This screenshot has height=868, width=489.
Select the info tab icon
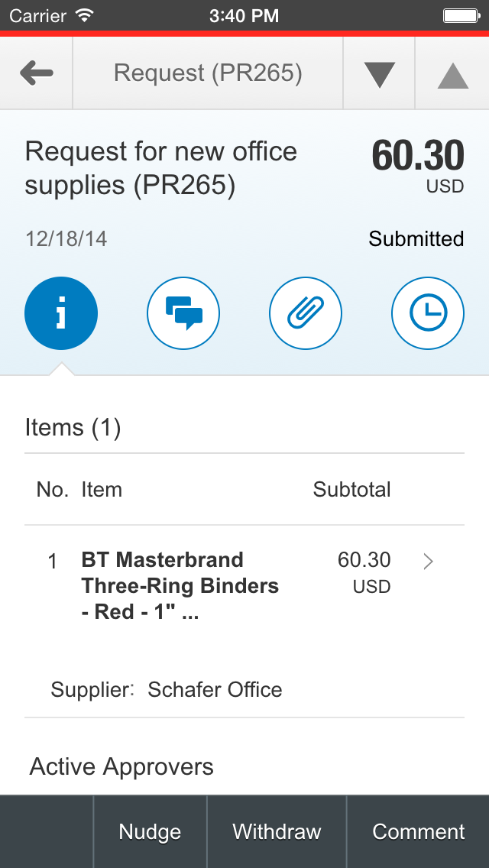click(x=61, y=313)
